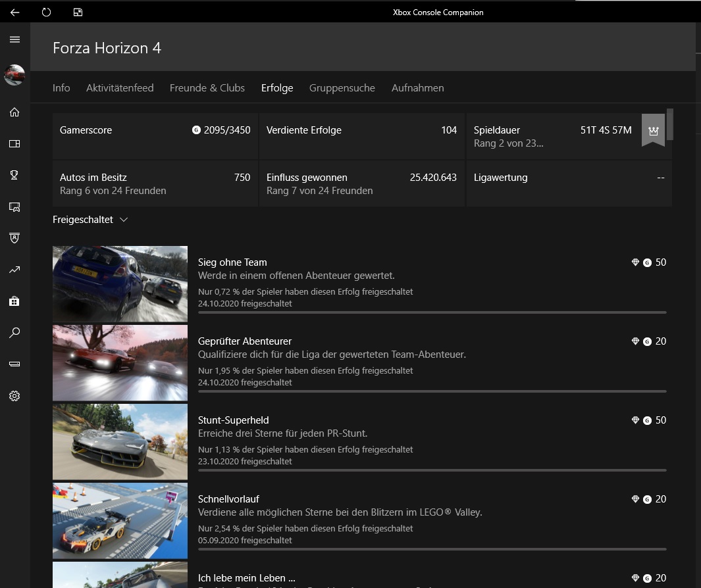Click the '25.420.643' influence value

pyautogui.click(x=433, y=178)
